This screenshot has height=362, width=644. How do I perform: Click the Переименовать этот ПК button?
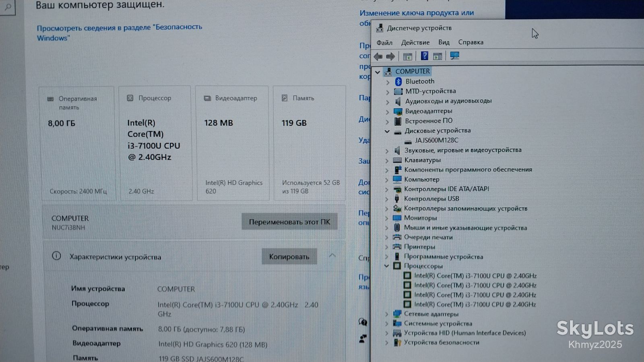coord(289,222)
